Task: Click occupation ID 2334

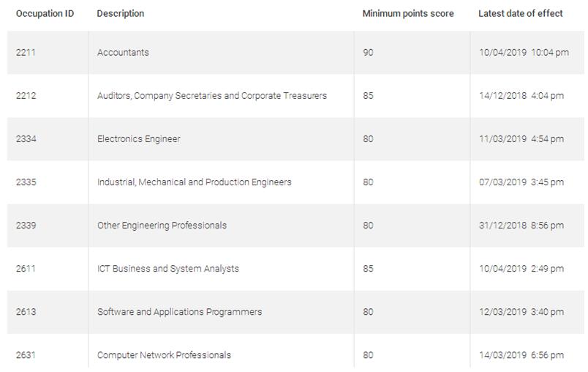Action: (x=26, y=139)
